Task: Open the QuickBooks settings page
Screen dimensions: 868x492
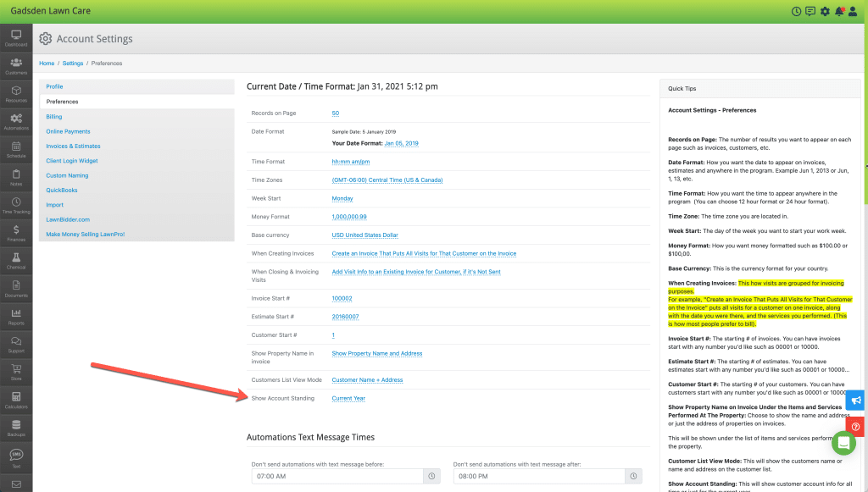Action: 62,191
